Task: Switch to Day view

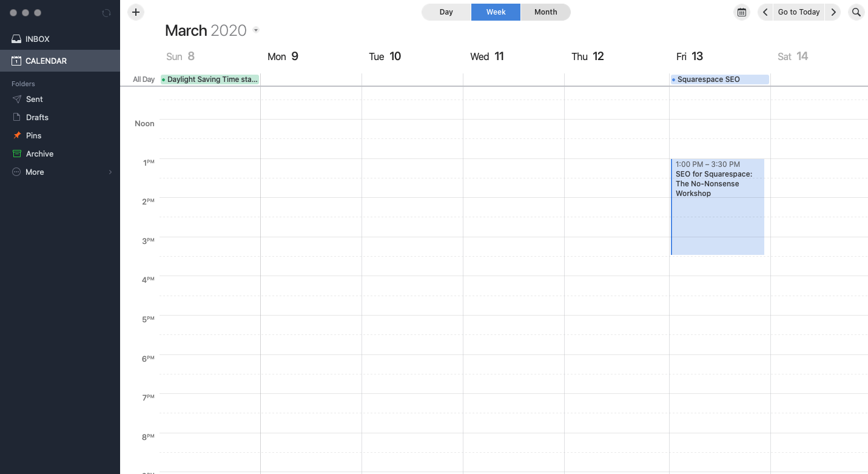Action: [446, 12]
